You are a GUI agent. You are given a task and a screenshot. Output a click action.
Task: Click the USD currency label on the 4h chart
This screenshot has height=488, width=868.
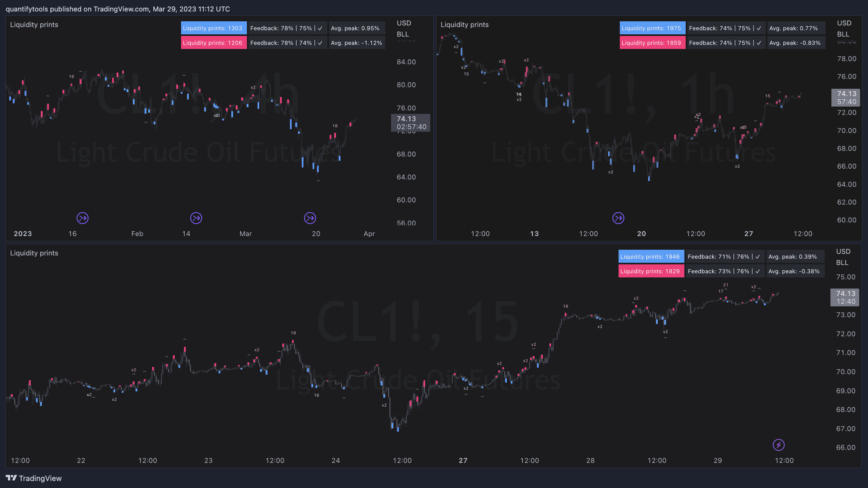404,23
